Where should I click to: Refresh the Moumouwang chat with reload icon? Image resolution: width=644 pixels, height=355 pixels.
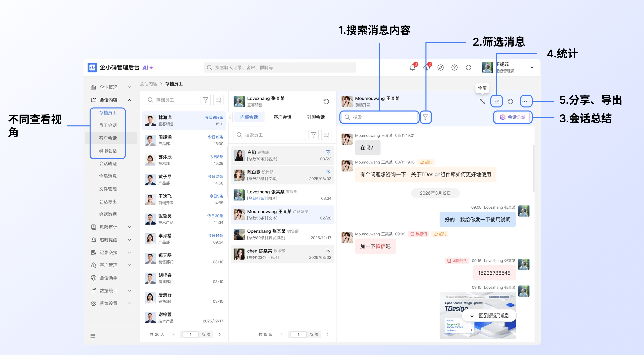click(510, 101)
